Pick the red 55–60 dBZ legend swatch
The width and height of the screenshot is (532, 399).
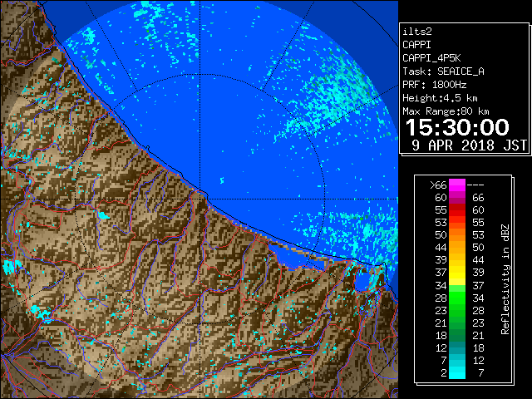[457, 210]
